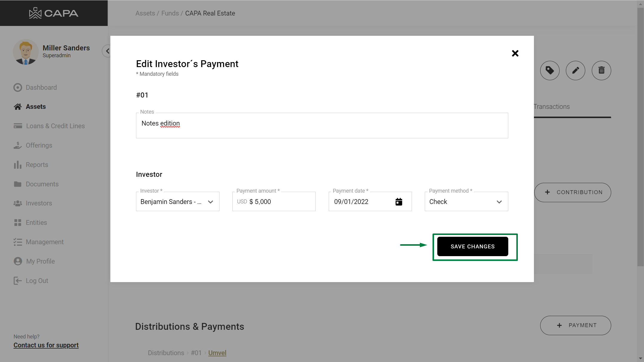Go to Loans & Credit Lines
The width and height of the screenshot is (644, 362).
tap(55, 126)
